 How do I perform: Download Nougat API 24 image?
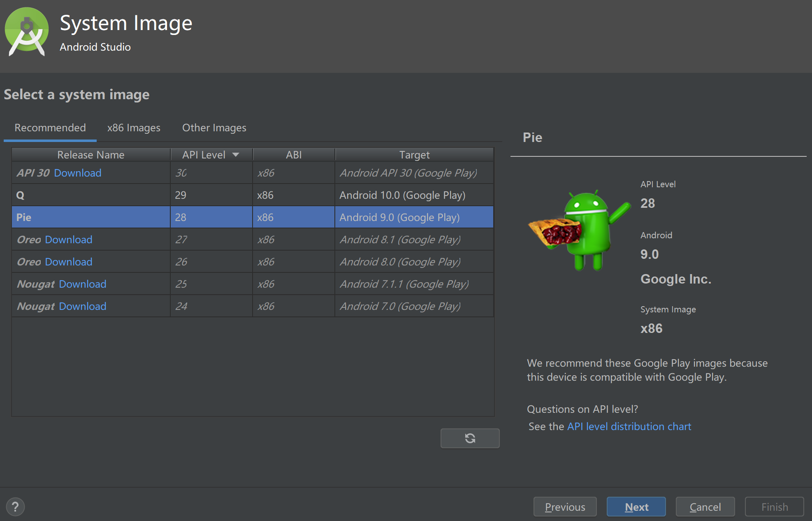point(82,306)
